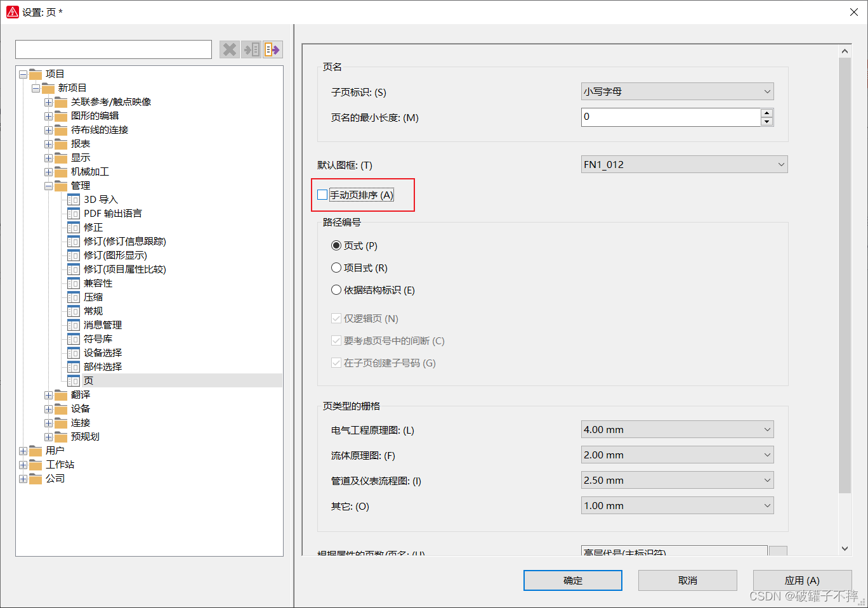
Task: Close the 设置: 页 dialog
Action: [854, 12]
